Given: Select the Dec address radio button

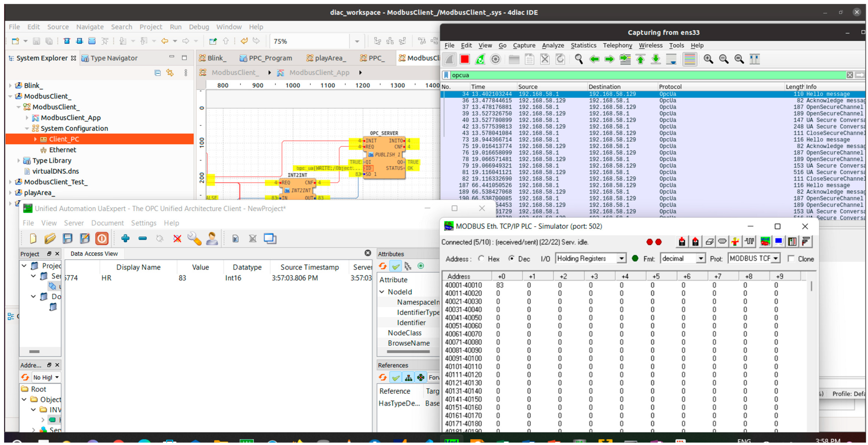Looking at the screenshot, I should (511, 258).
